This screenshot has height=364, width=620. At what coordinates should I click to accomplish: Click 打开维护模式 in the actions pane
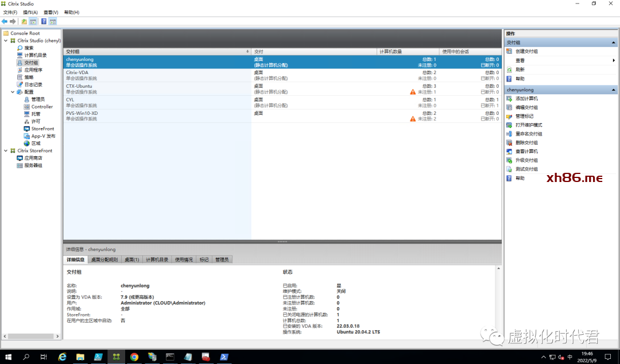click(x=529, y=125)
